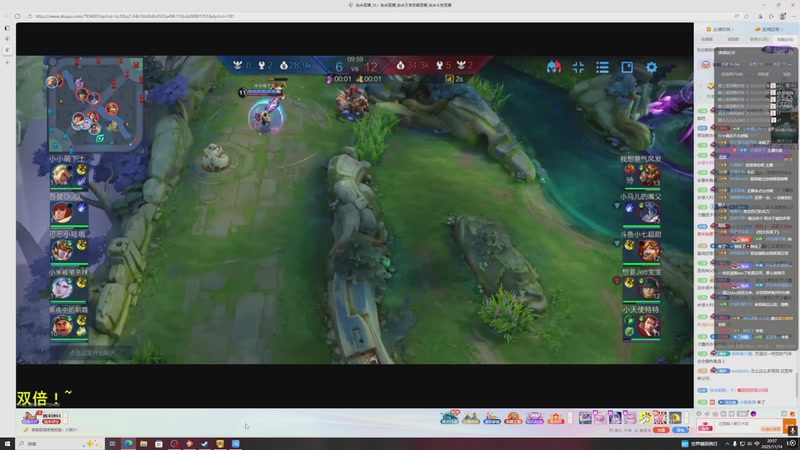Click the task hall icon at bottom left

[x=30, y=418]
